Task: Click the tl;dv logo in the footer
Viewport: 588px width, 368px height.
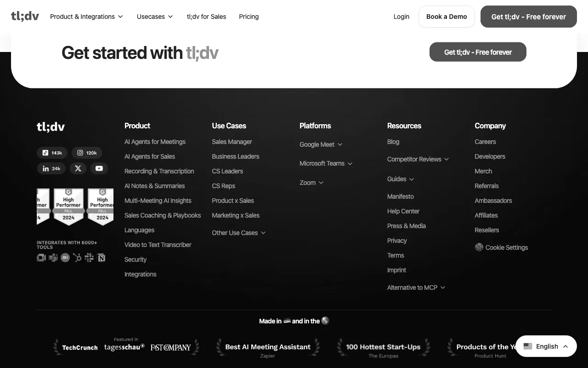Action: pyautogui.click(x=51, y=127)
